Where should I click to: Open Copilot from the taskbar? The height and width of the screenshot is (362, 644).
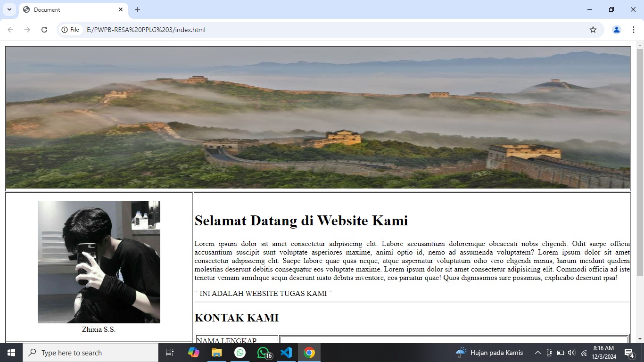click(193, 353)
